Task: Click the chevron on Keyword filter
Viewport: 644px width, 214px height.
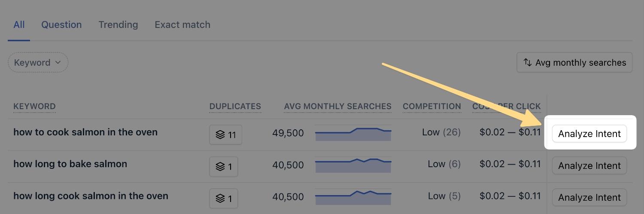Action: [58, 63]
